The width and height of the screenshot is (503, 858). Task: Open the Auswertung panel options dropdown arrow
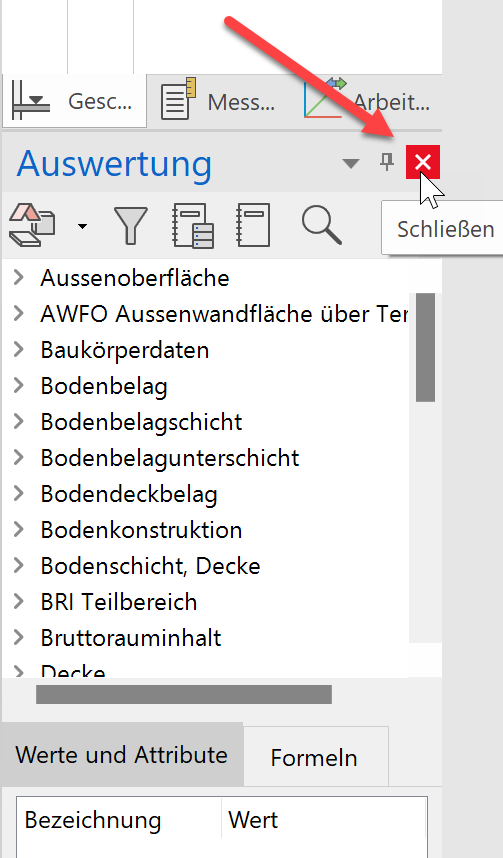351,163
